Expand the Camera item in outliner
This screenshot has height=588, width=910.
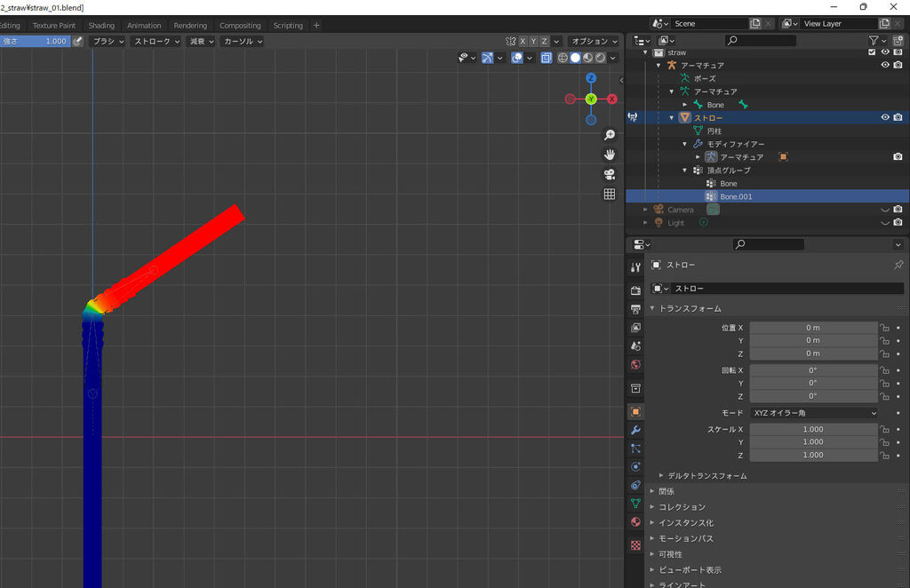point(645,210)
